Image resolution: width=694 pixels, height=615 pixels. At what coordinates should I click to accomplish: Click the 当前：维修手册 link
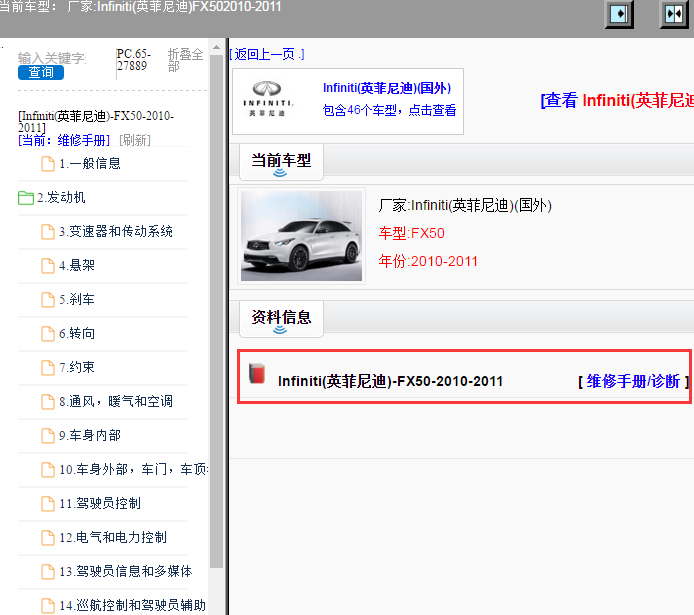pyautogui.click(x=64, y=140)
